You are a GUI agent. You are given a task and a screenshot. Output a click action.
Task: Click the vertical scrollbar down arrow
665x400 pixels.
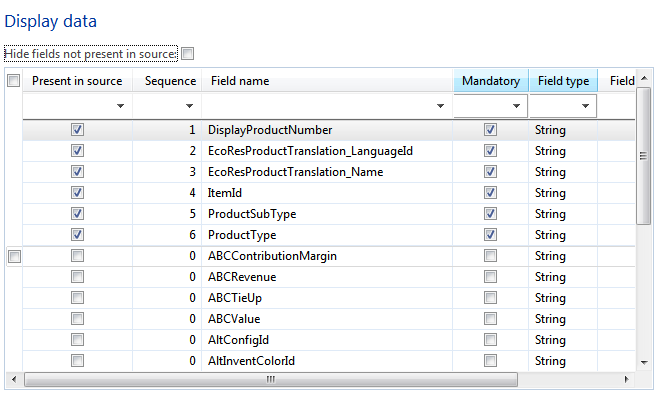tap(644, 362)
